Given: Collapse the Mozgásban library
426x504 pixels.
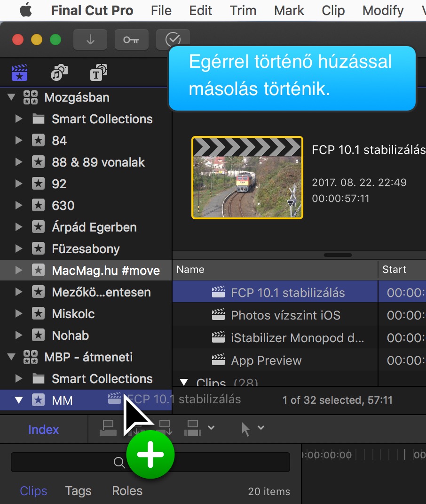Looking at the screenshot, I should coord(12,97).
